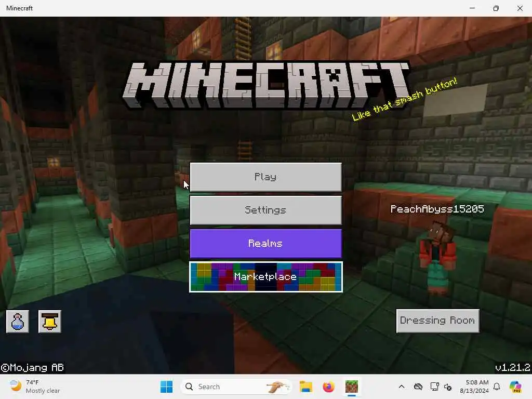The height and width of the screenshot is (399, 532).
Task: Select the player character skin model
Action: [437, 258]
